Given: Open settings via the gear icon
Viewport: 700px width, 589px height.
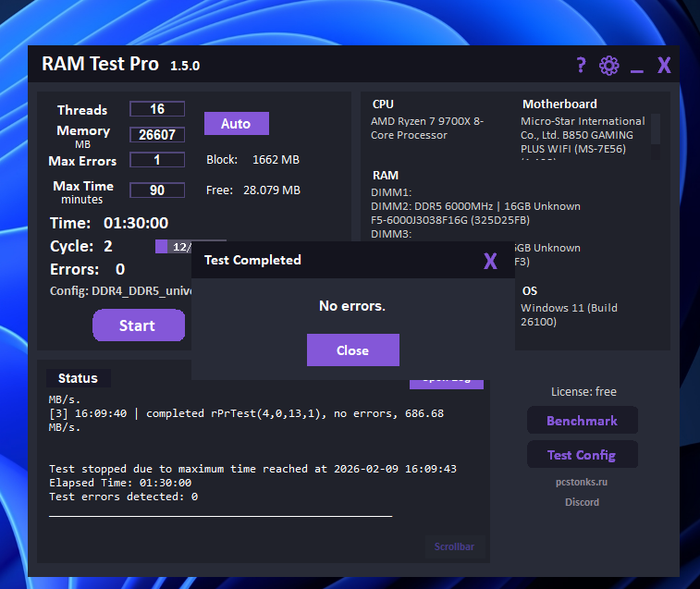Looking at the screenshot, I should (609, 66).
